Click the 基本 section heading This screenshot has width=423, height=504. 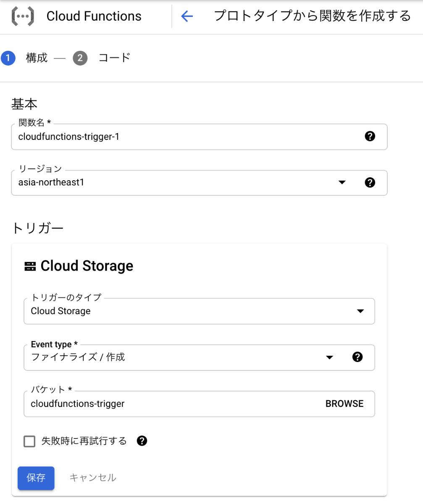pyautogui.click(x=25, y=103)
